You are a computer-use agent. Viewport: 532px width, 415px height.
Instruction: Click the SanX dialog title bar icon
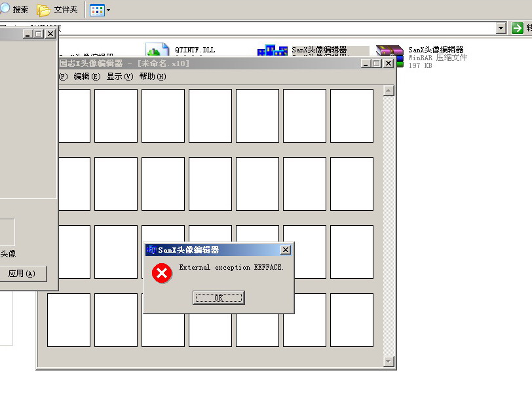point(151,250)
